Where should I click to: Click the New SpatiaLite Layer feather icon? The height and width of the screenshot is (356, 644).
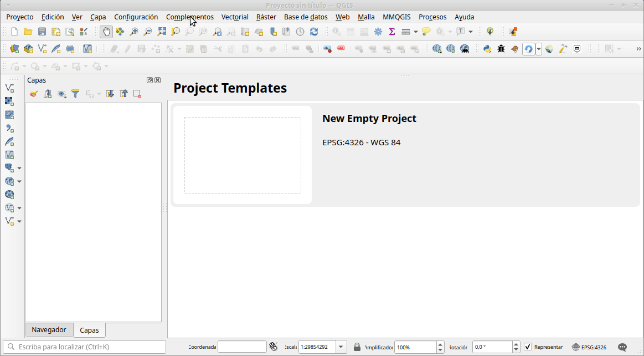point(56,49)
